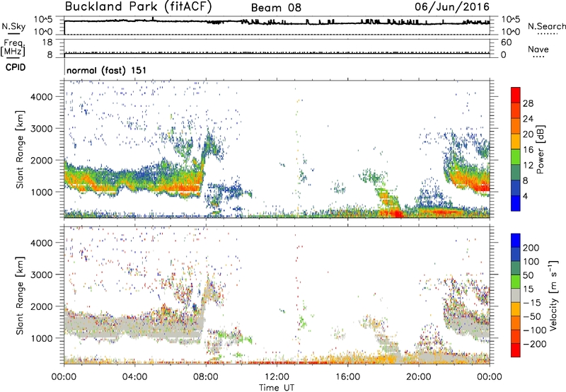Click the '20:00' time axis tick label
566x392 pixels.
(x=418, y=377)
